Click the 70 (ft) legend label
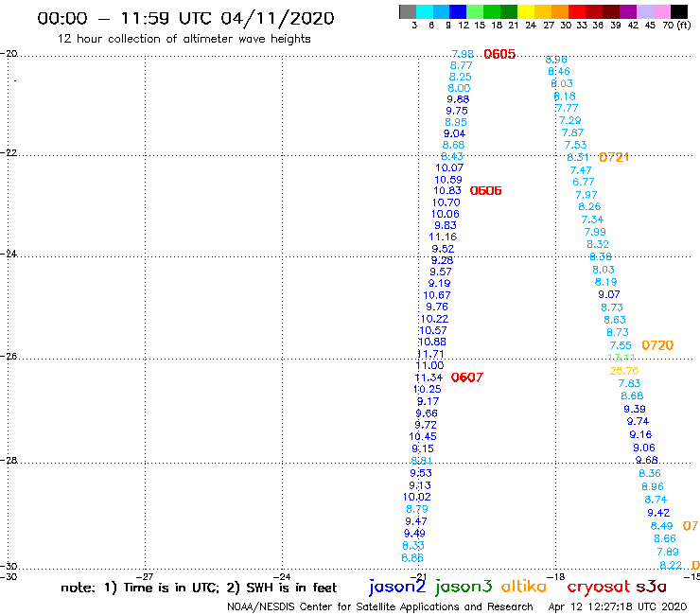The width and height of the screenshot is (700, 615). [676, 25]
